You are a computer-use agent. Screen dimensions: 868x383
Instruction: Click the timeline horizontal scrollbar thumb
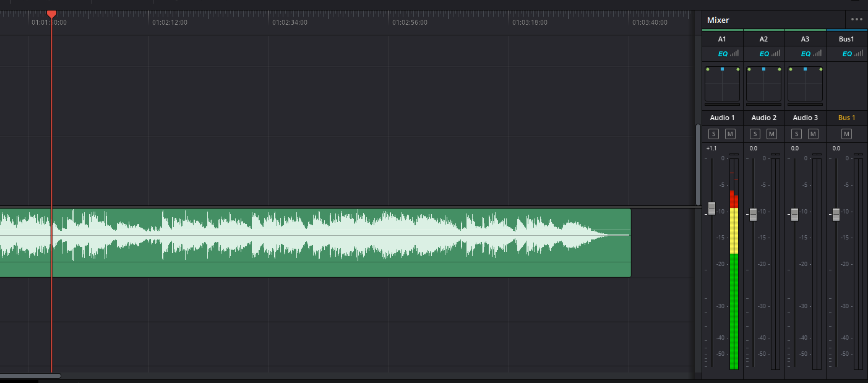30,376
